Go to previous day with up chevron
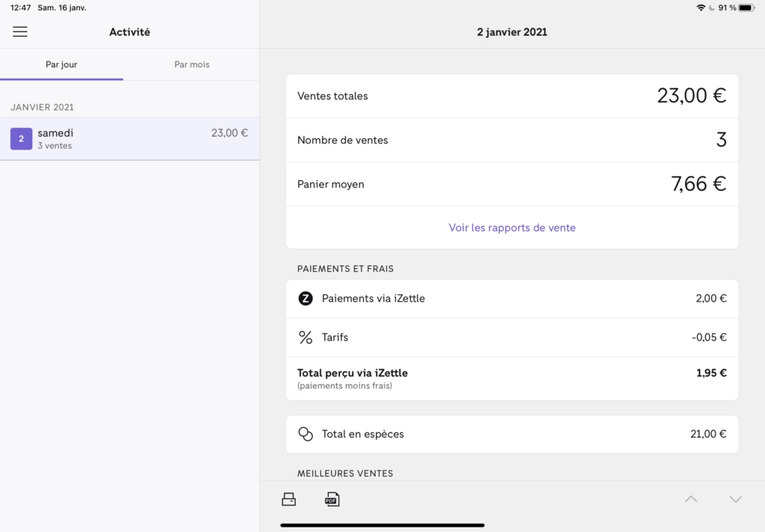This screenshot has width=765, height=532. pyautogui.click(x=691, y=499)
